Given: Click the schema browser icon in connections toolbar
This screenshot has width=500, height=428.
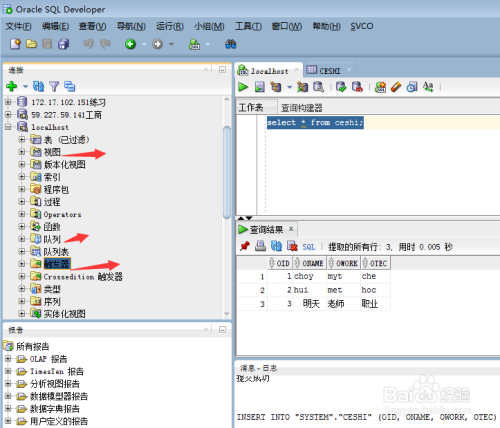Looking at the screenshot, I should click(x=69, y=86).
